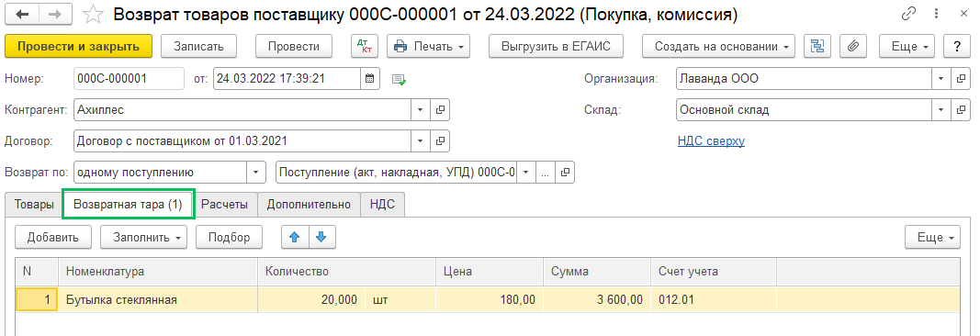Image resolution: width=980 pixels, height=336 pixels.
Task: Open attached files paperclip icon
Action: pyautogui.click(x=853, y=46)
